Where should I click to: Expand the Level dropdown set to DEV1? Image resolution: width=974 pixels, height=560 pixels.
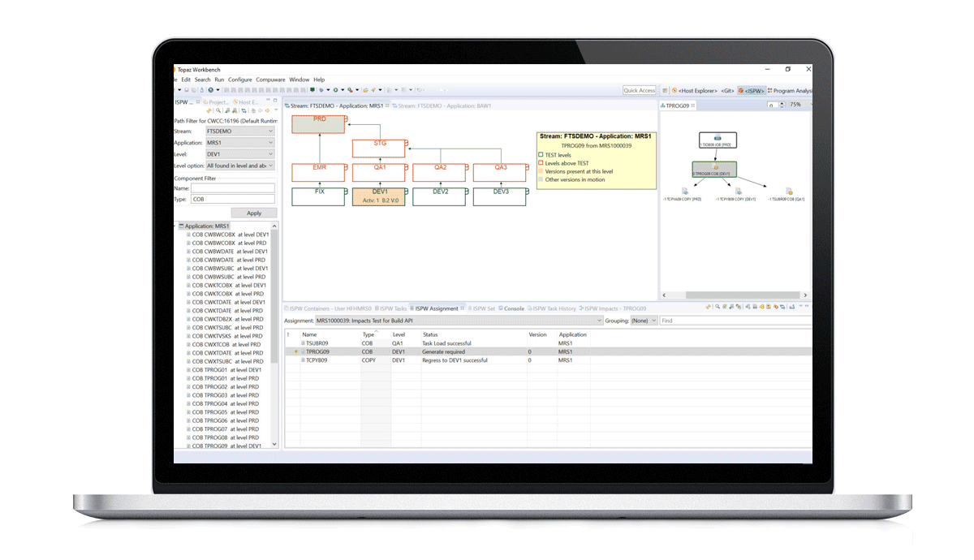click(x=240, y=153)
